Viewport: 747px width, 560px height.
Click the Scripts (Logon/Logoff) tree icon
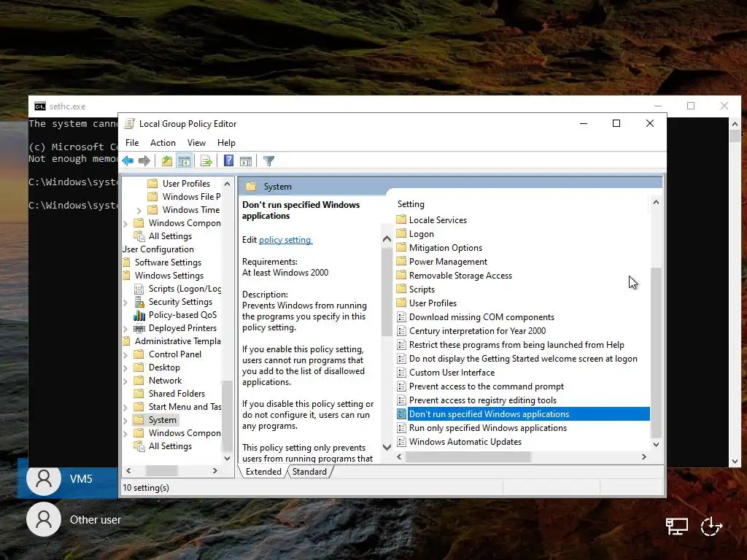point(139,289)
